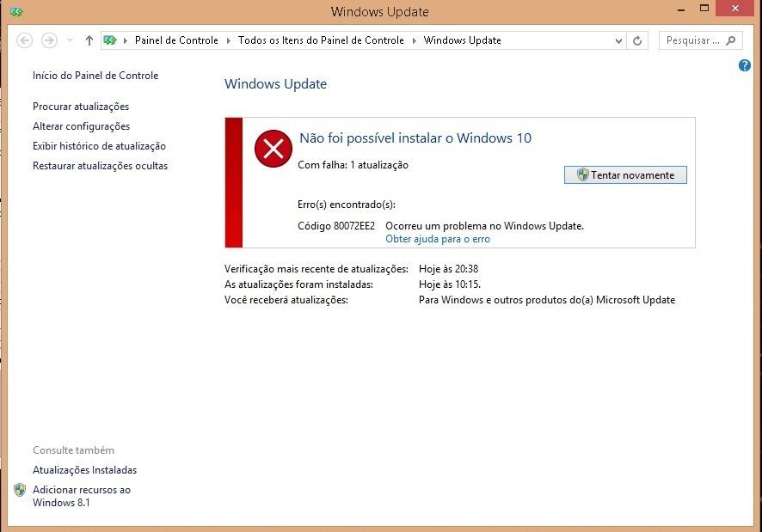762x532 pixels.
Task: Close the Windows Update window
Action: pyautogui.click(x=735, y=9)
